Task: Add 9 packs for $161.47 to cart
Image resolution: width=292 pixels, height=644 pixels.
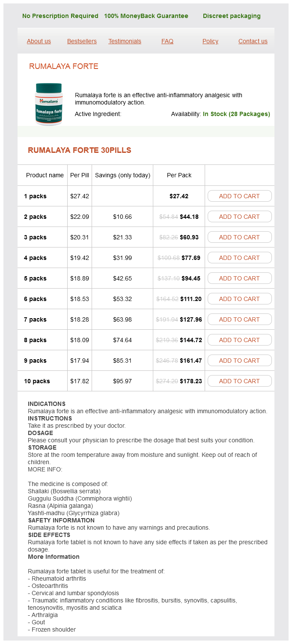Action: 239,361
